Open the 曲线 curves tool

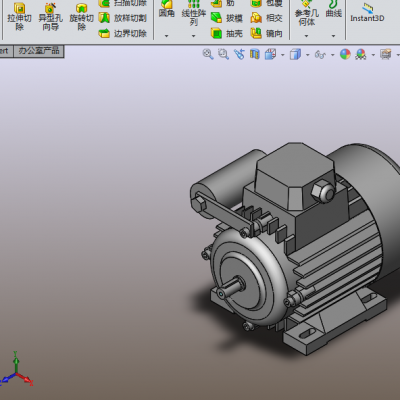click(x=334, y=9)
